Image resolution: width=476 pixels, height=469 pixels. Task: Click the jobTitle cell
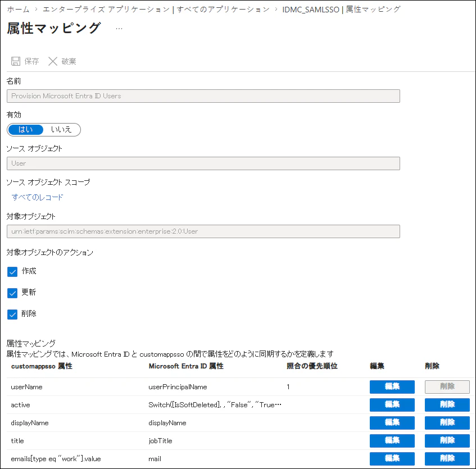[160, 441]
